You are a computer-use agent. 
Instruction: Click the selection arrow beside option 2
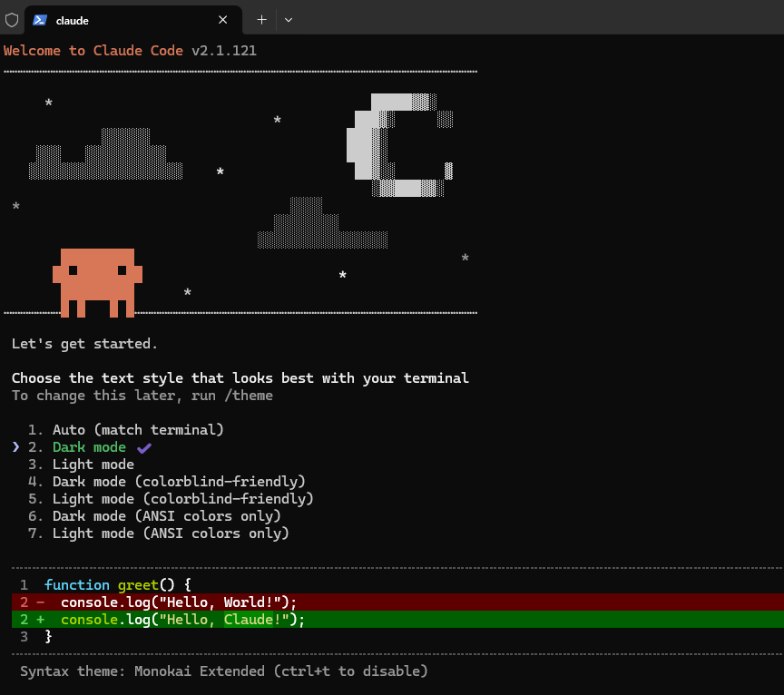coord(15,447)
